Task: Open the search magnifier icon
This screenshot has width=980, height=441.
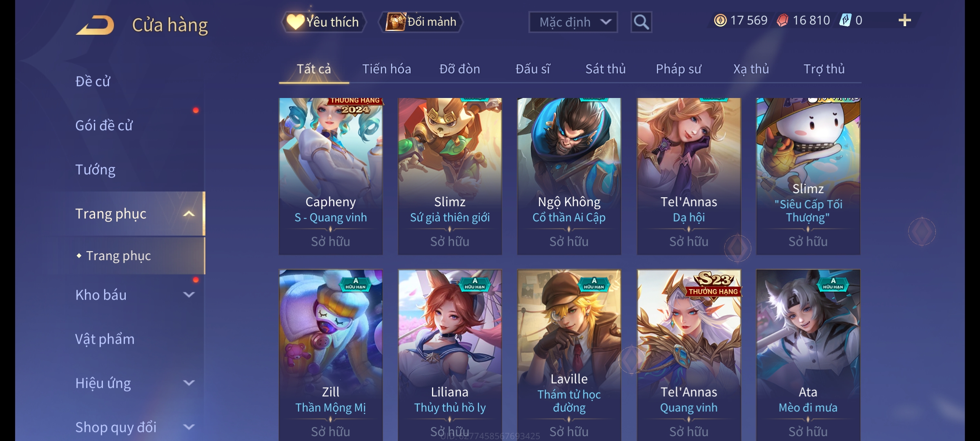Action: coord(641,22)
